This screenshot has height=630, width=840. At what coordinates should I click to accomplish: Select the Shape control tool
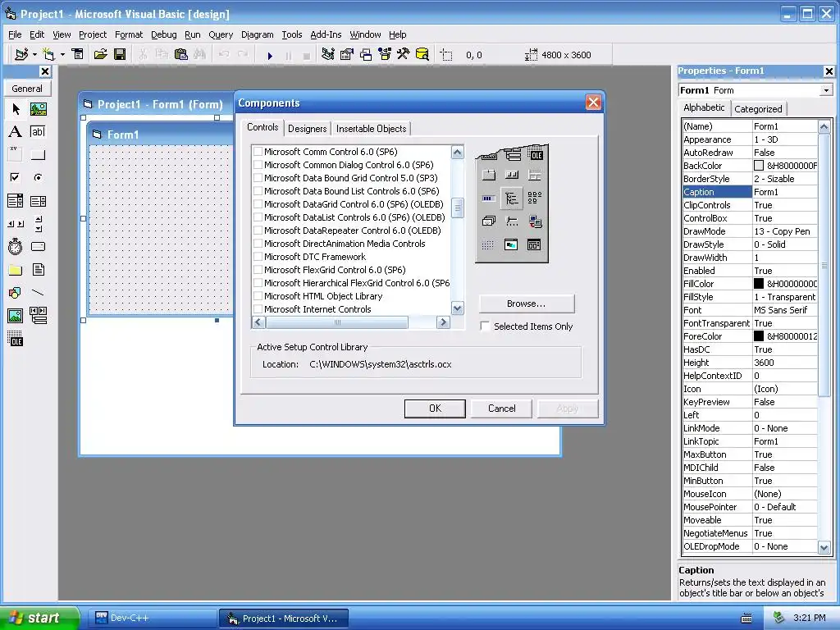(x=16, y=293)
